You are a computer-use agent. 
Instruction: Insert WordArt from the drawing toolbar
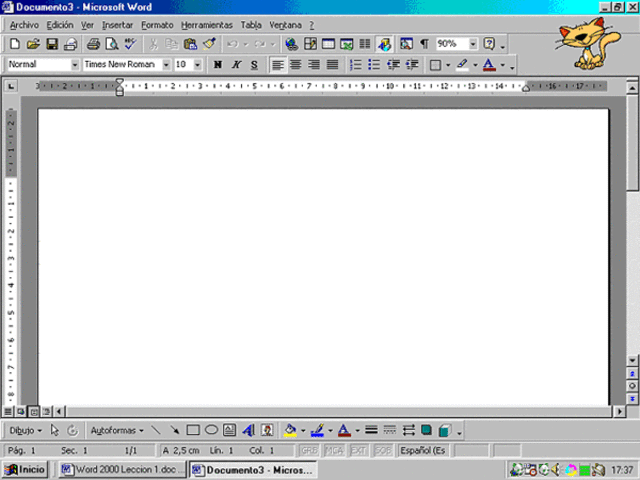tap(248, 430)
